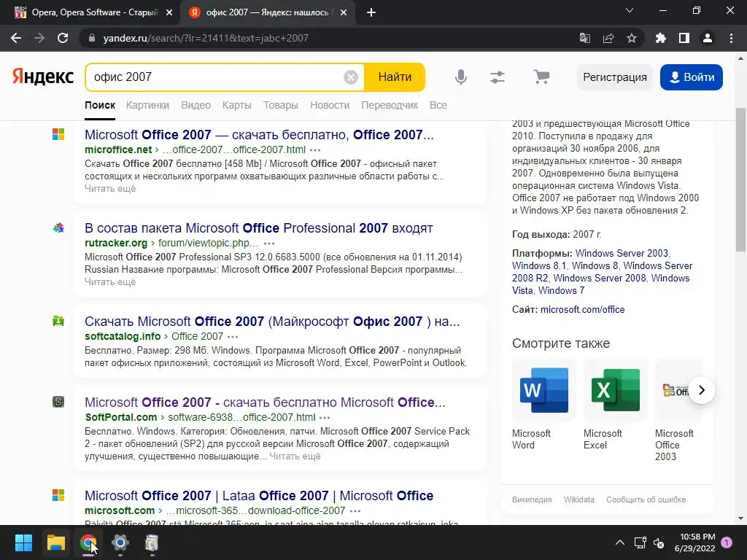Screen dimensions: 747x560
Task: Click the translate page icon in address bar
Action: 585,38
